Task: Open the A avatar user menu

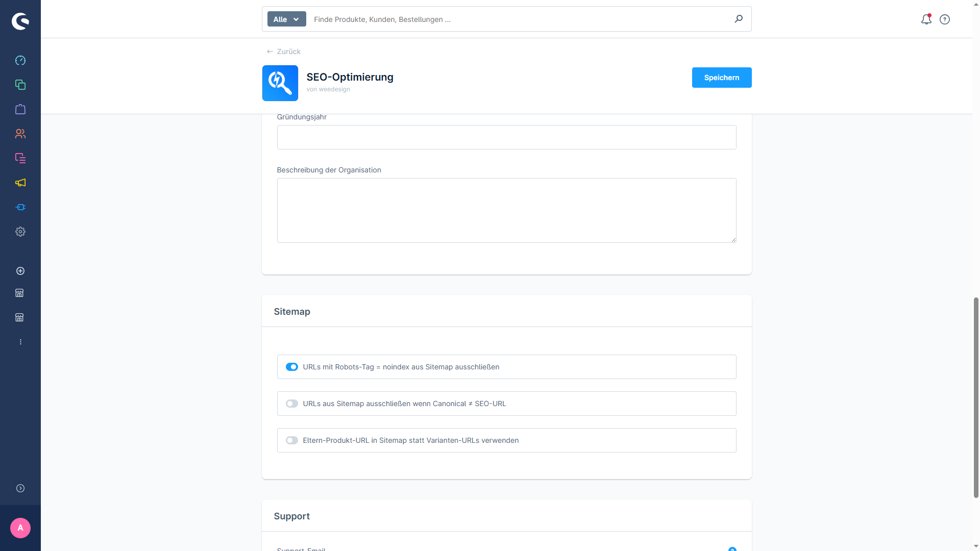Action: 20,528
